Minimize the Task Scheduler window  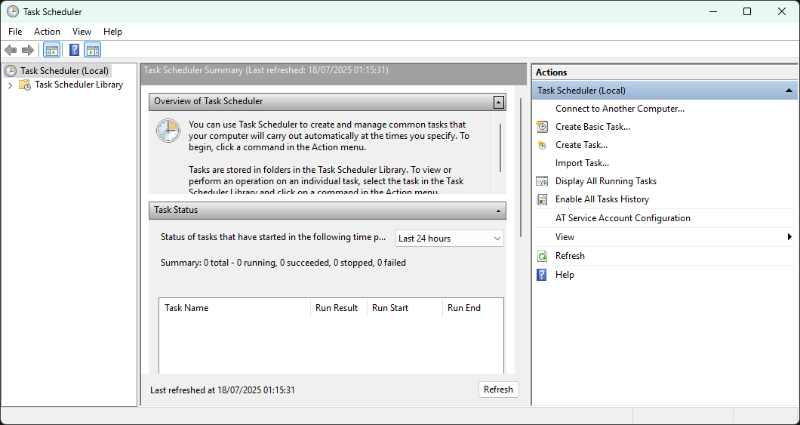[713, 11]
